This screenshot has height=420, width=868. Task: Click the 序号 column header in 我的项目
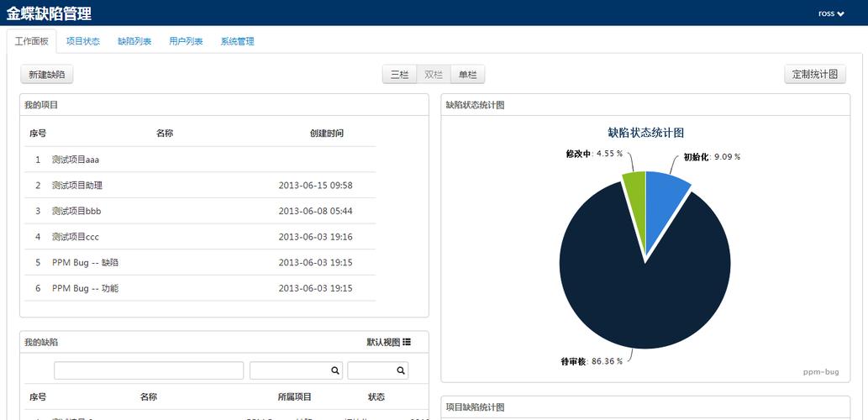coord(38,134)
